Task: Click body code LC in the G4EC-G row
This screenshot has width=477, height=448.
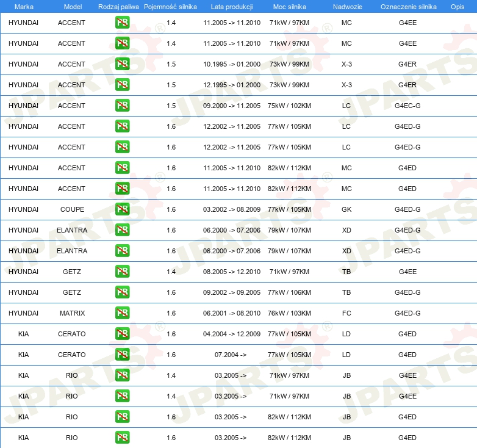Action: 346,106
